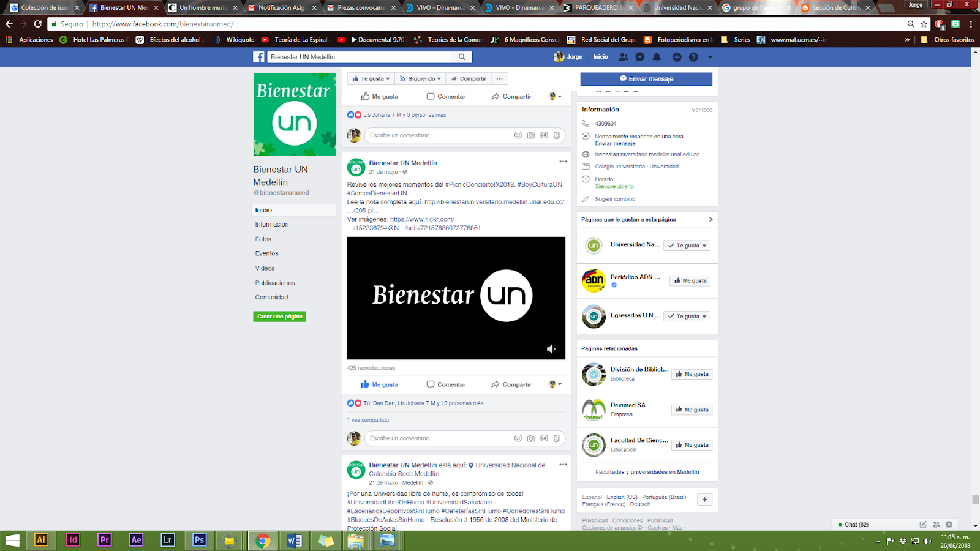Share the video post with Compartir
Image resolution: width=980 pixels, height=551 pixels.
pyautogui.click(x=511, y=384)
